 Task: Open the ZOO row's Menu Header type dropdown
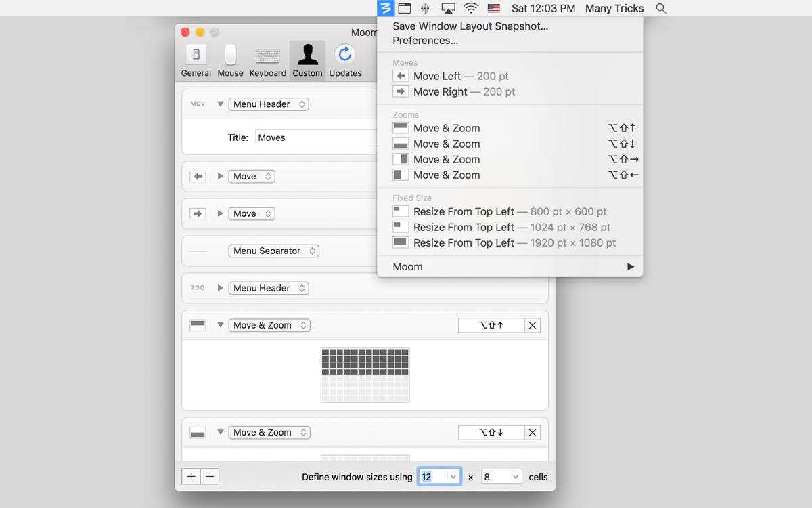pyautogui.click(x=269, y=288)
